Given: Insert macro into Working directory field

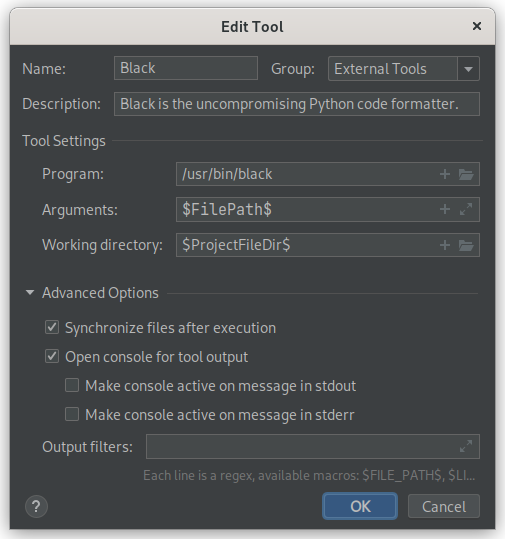Looking at the screenshot, I should click(x=444, y=245).
